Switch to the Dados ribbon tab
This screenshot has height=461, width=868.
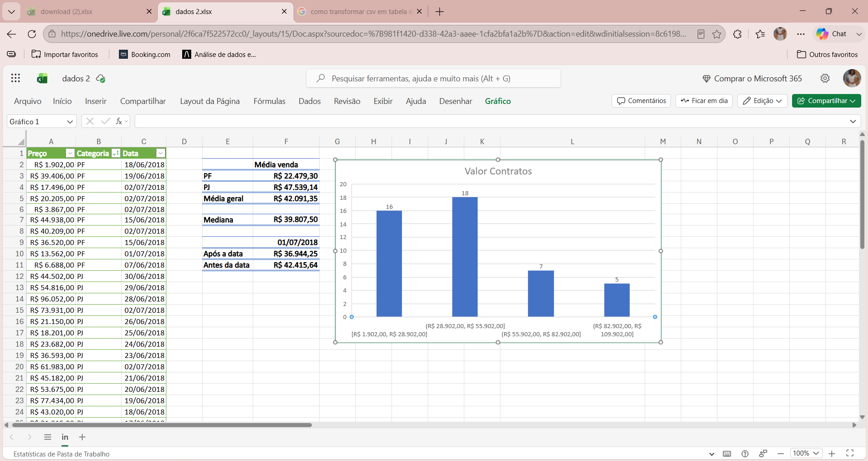[x=310, y=101]
